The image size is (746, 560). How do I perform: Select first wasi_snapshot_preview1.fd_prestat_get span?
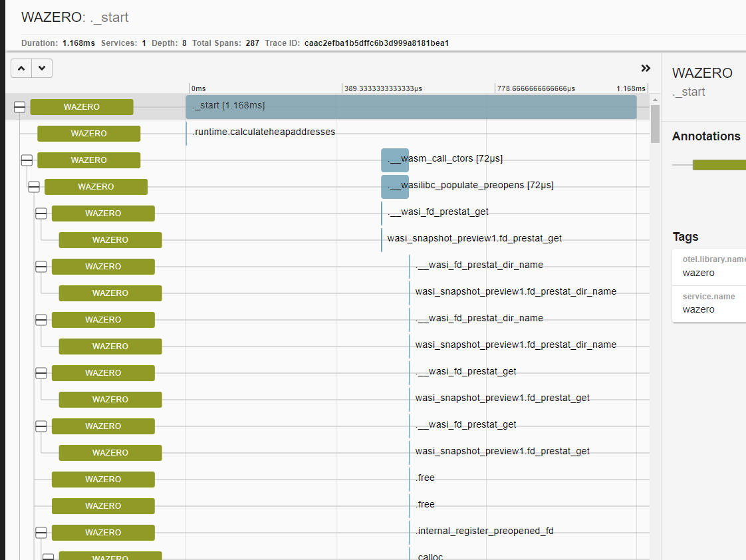click(474, 238)
